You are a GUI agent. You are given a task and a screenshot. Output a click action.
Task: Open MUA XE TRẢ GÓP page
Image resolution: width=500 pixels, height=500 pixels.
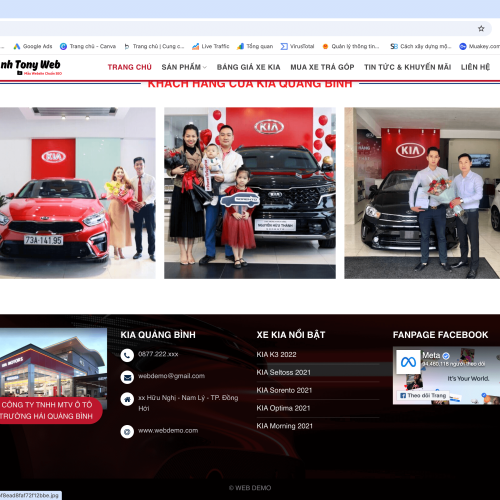click(322, 67)
